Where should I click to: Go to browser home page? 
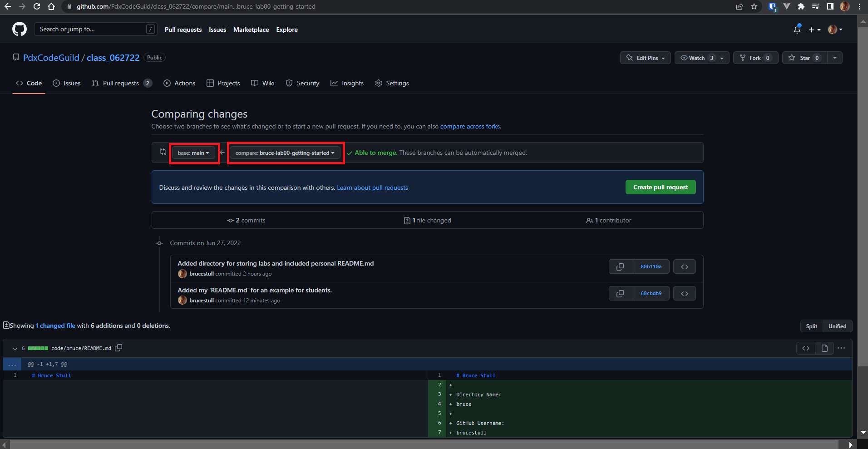click(51, 6)
